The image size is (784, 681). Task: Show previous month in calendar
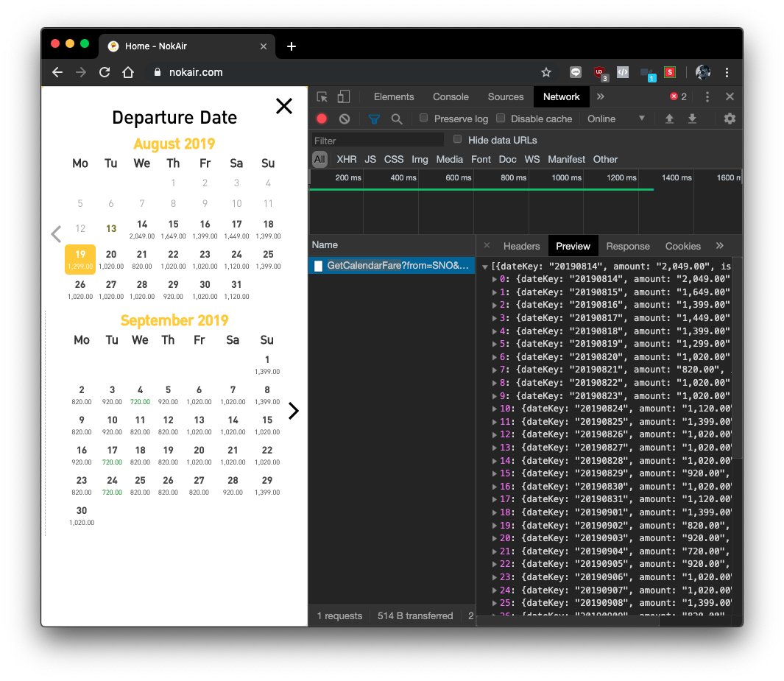click(56, 234)
